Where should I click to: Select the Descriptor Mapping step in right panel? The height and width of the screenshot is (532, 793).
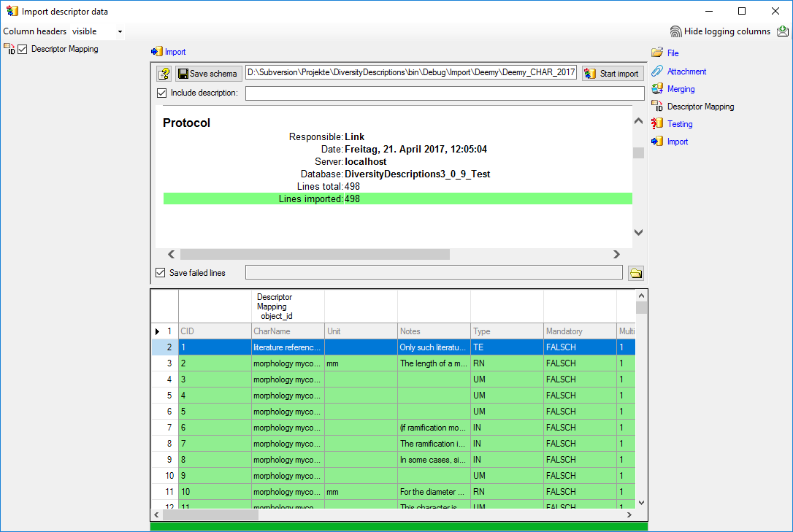tap(700, 107)
